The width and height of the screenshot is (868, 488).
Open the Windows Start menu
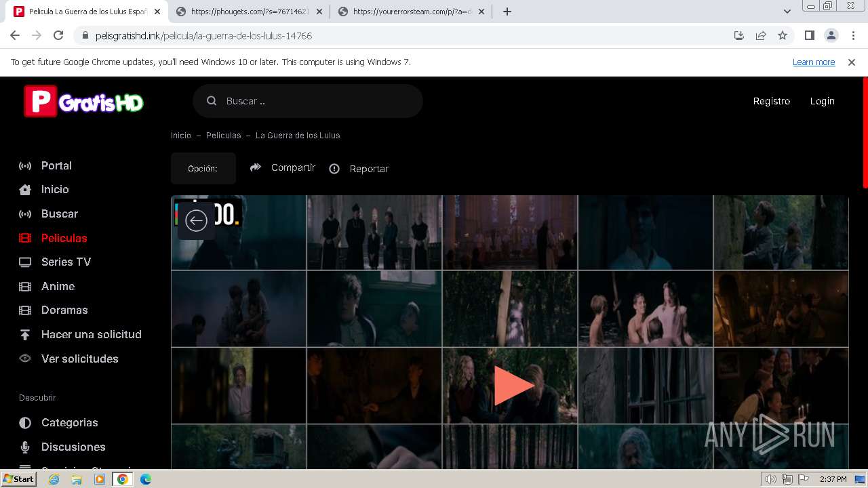coord(19,479)
